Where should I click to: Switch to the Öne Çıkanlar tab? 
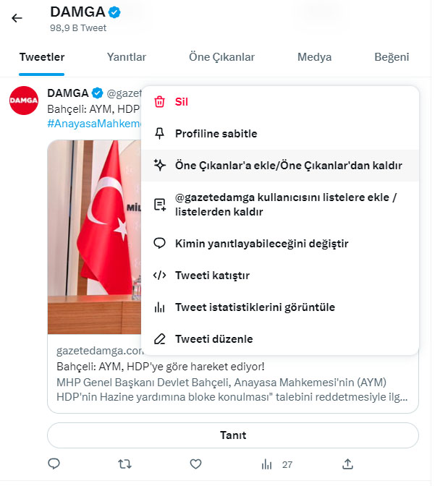pos(221,57)
